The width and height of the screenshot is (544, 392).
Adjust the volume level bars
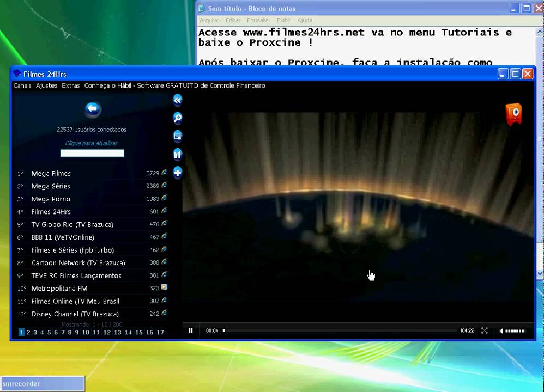[515, 331]
